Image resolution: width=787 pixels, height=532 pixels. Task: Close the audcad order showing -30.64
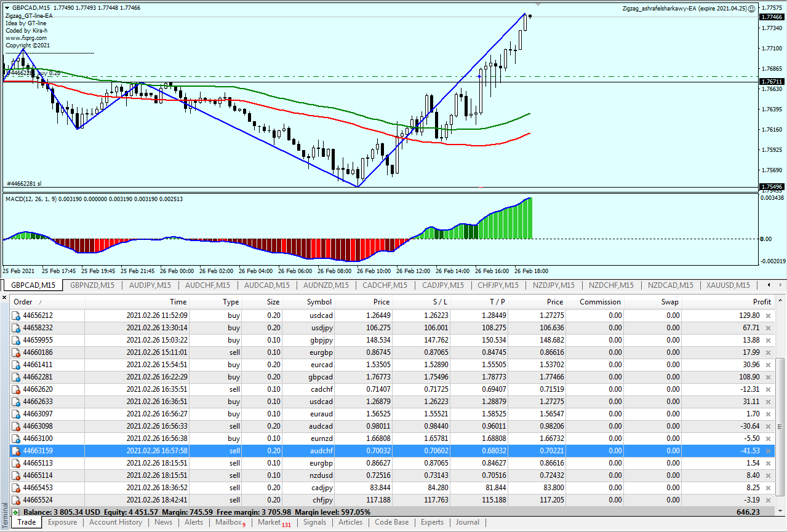pyautogui.click(x=768, y=426)
